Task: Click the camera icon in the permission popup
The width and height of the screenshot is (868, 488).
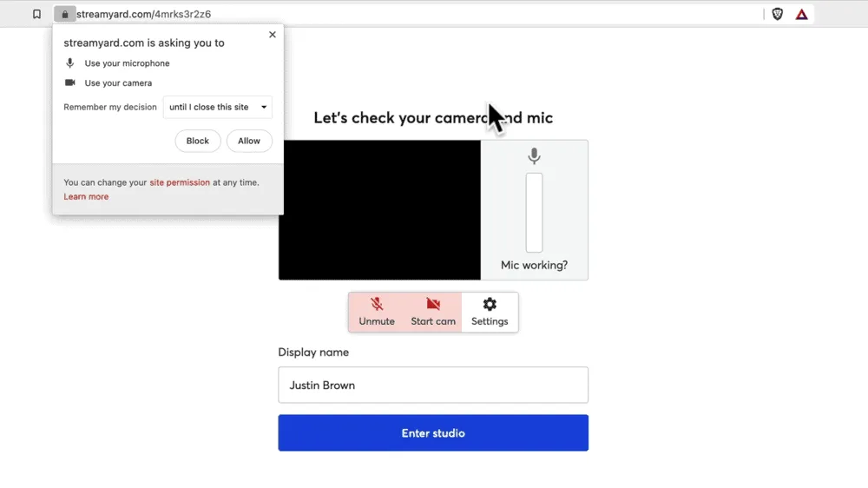Action: [70, 83]
